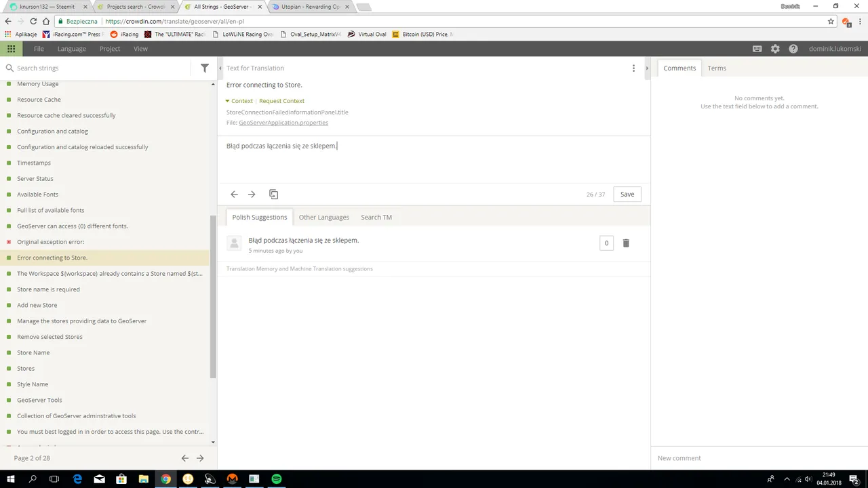The height and width of the screenshot is (488, 868).
Task: Open the three-dot options menu for source text
Action: click(x=633, y=68)
